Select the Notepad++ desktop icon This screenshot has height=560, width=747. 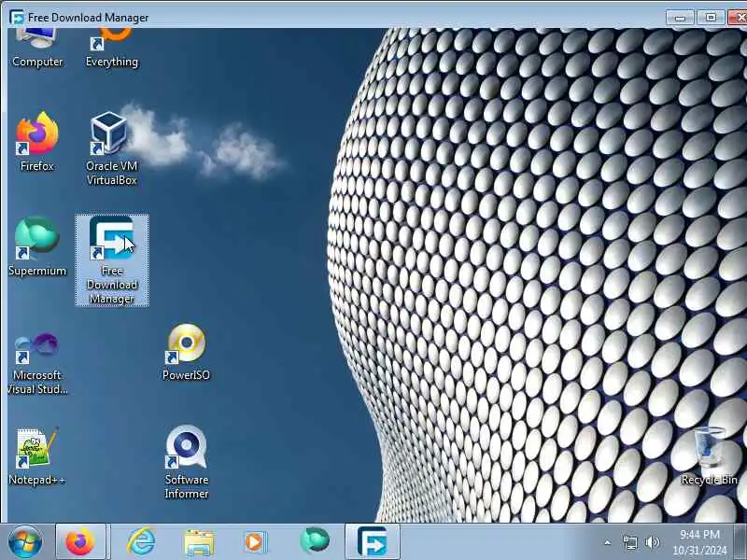click(36, 456)
